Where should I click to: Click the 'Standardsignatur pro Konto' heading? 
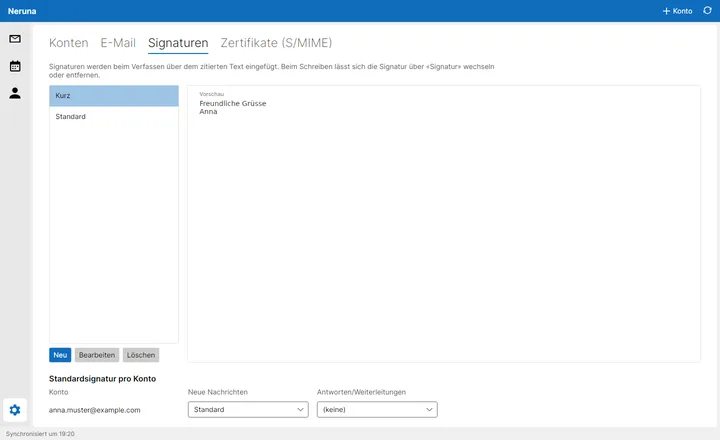[102, 379]
